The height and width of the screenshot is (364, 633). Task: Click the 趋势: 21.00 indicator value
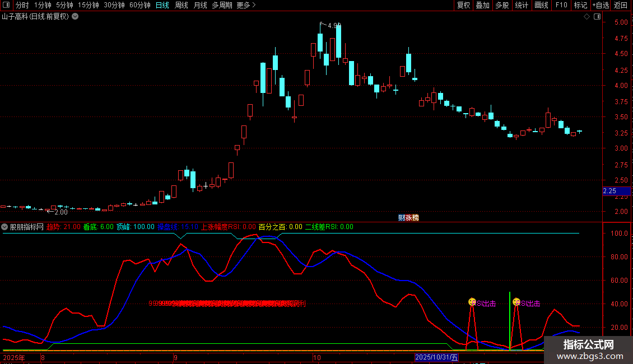tap(63, 227)
